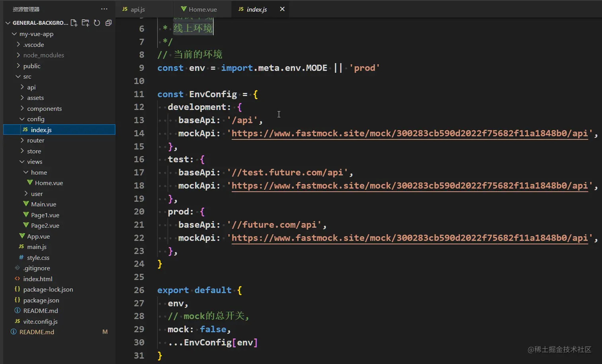Click the '/api' string on line 13
The height and width of the screenshot is (364, 602).
242,120
